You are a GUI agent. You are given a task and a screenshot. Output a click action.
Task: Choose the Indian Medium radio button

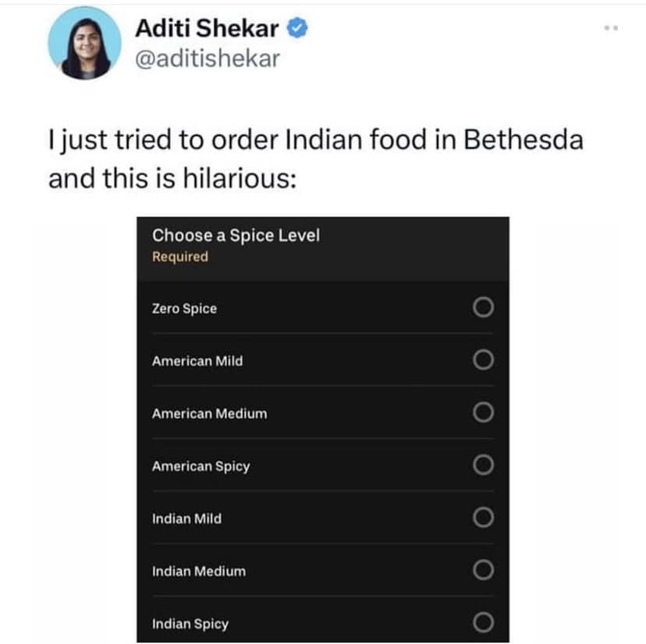pyautogui.click(x=483, y=570)
